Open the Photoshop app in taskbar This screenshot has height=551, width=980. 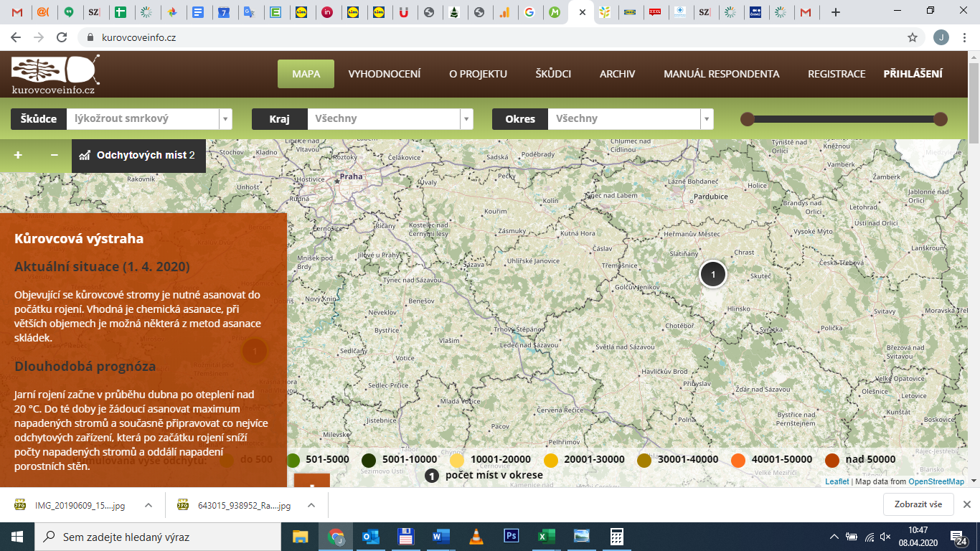coord(512,536)
